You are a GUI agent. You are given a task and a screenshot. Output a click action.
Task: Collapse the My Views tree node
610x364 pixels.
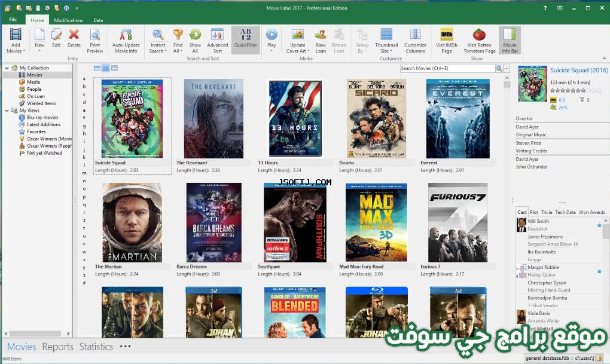click(x=7, y=111)
